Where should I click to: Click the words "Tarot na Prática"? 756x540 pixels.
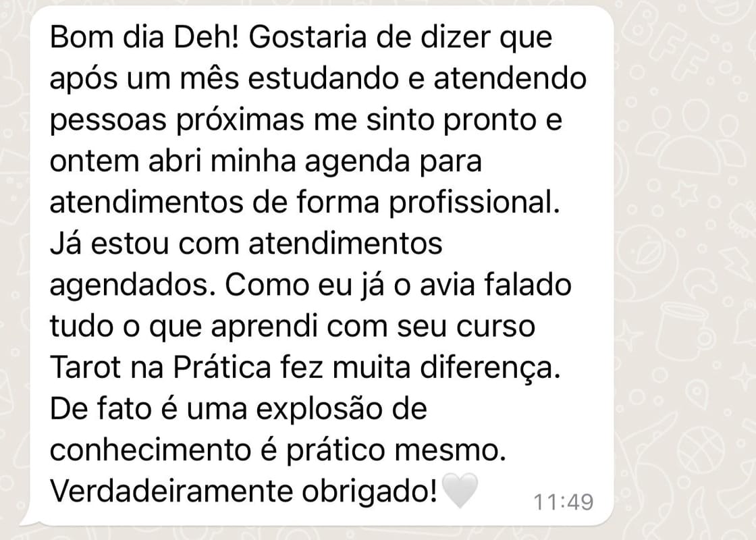161,367
